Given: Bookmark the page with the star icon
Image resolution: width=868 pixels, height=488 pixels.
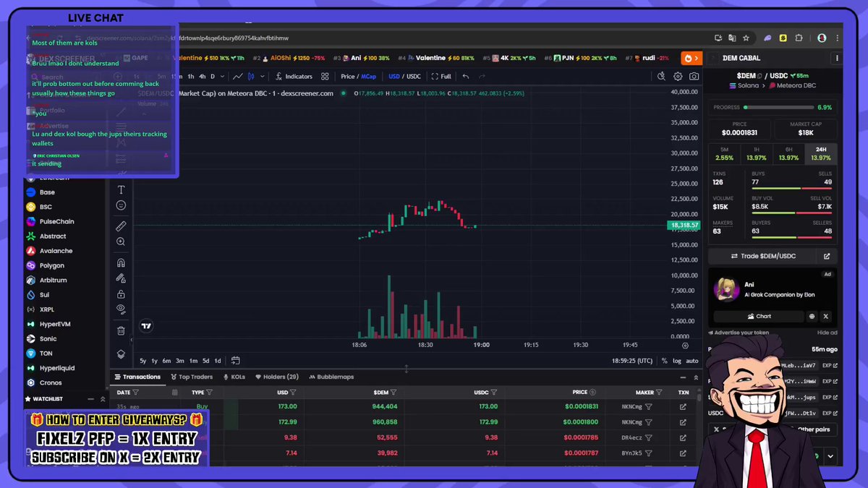Looking at the screenshot, I should tap(746, 38).
